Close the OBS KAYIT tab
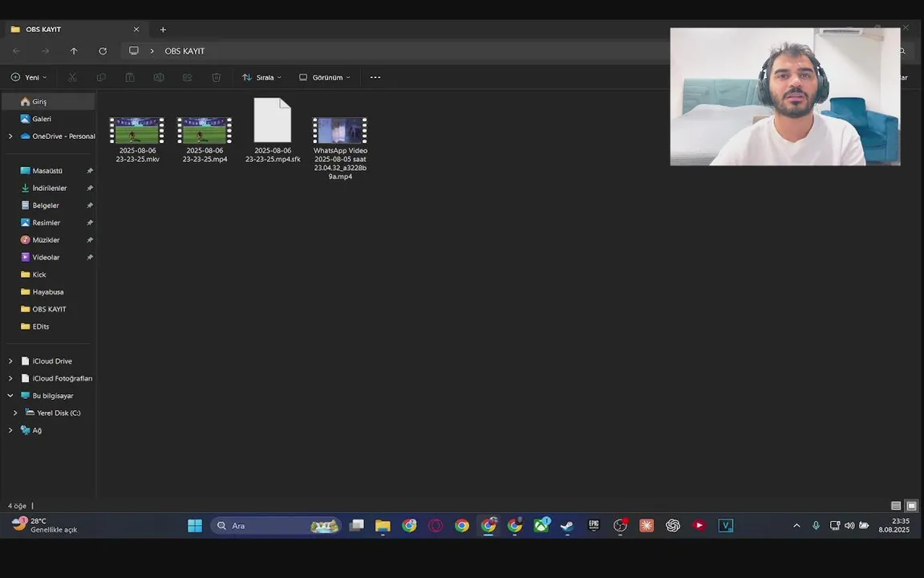Image resolution: width=924 pixels, height=578 pixels. pos(136,30)
